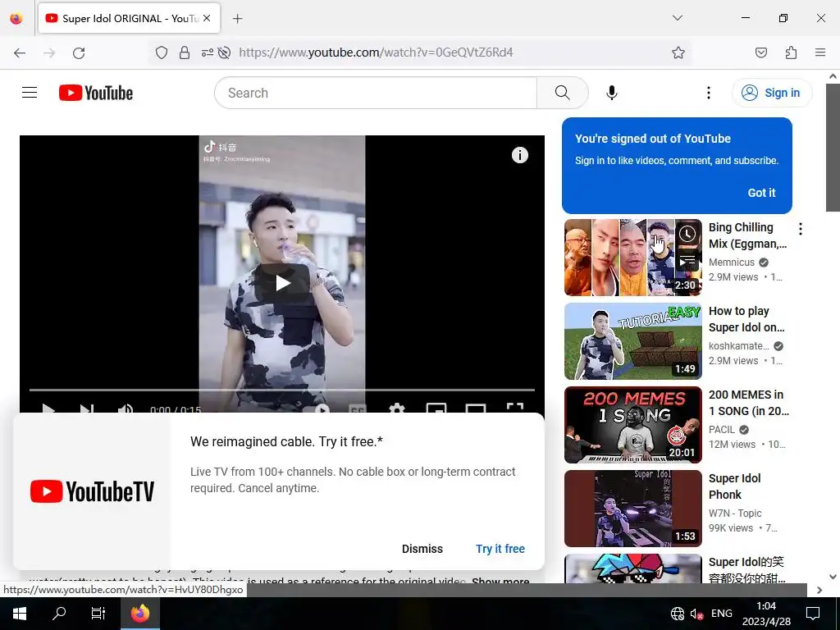Viewport: 840px width, 630px height.
Task: Enable theater mode in player
Action: [x=475, y=409]
